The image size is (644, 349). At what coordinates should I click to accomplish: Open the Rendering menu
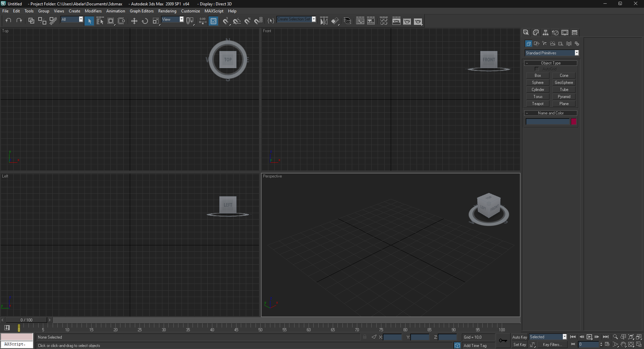[167, 11]
